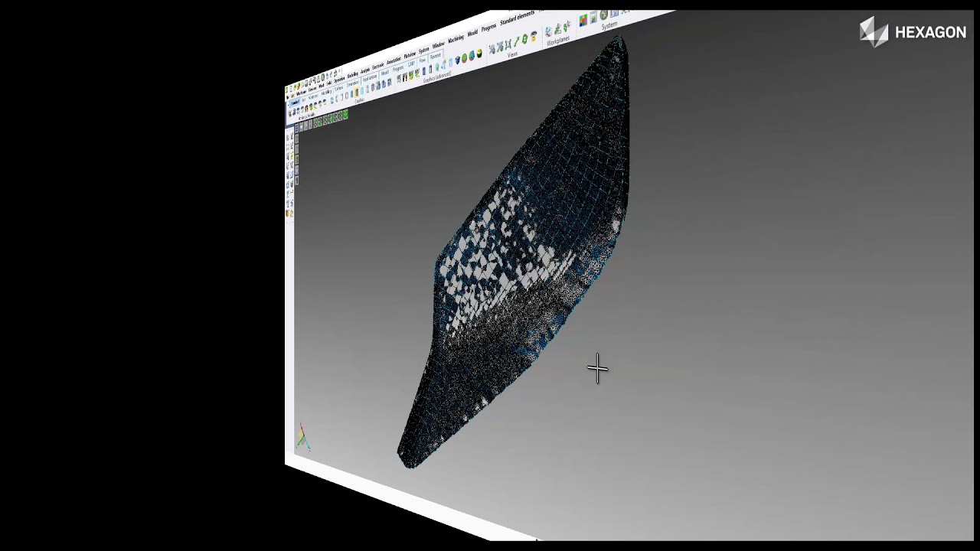This screenshot has width=980, height=551.
Task: Click the first Workplanes group icon
Action: [548, 32]
